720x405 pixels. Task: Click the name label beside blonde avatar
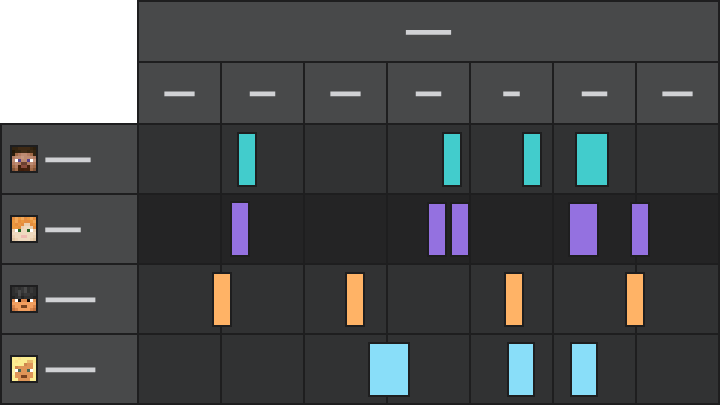[70, 370]
